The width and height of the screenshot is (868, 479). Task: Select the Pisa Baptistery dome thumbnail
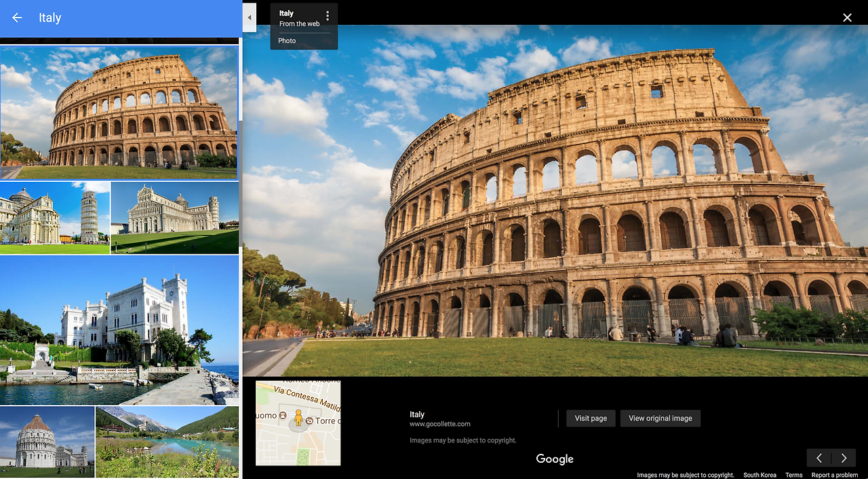tap(47, 442)
